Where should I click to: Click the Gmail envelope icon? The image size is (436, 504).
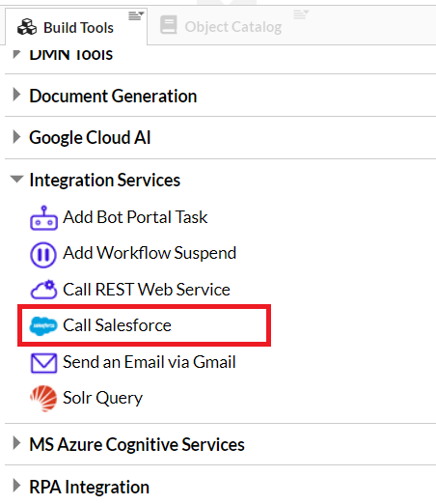pyautogui.click(x=43, y=363)
